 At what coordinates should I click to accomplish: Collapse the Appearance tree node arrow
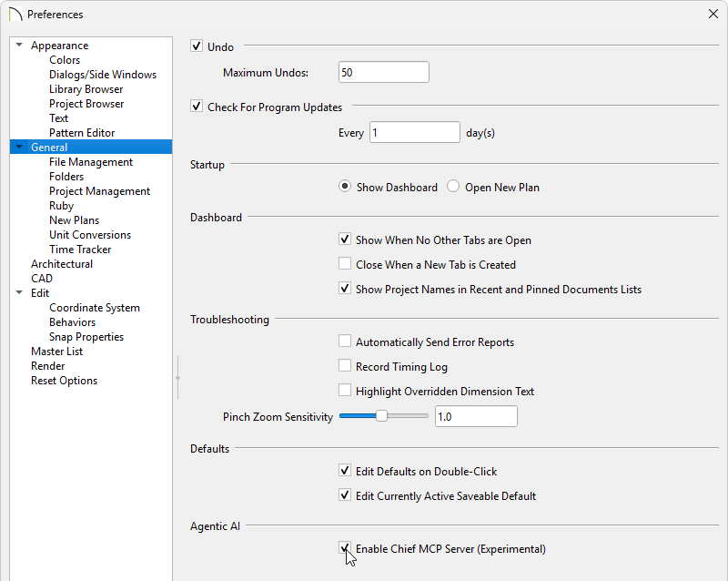pos(19,46)
